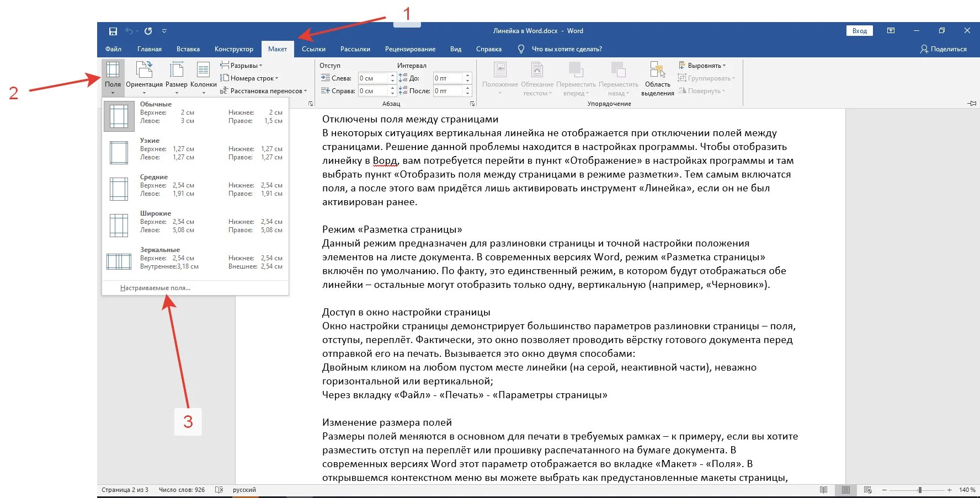Click the Поделиться share button
Viewport: 980px width, 498px height.
pyautogui.click(x=943, y=49)
